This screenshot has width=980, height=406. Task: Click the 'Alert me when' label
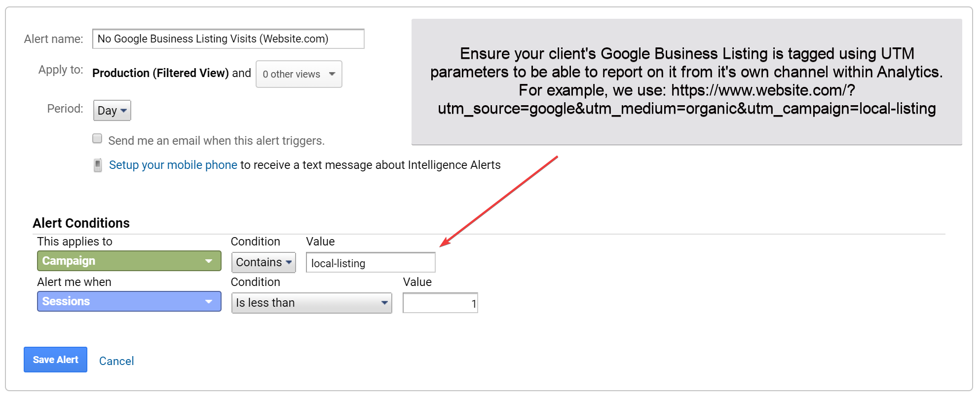tap(74, 282)
